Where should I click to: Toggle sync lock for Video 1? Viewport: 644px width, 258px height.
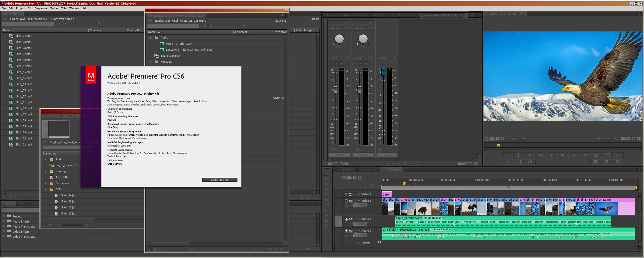tap(351, 201)
